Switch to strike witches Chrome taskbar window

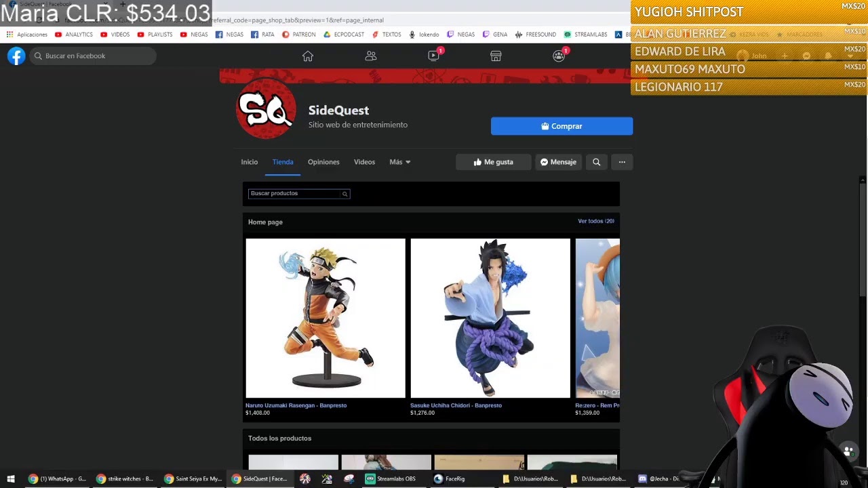125,479
